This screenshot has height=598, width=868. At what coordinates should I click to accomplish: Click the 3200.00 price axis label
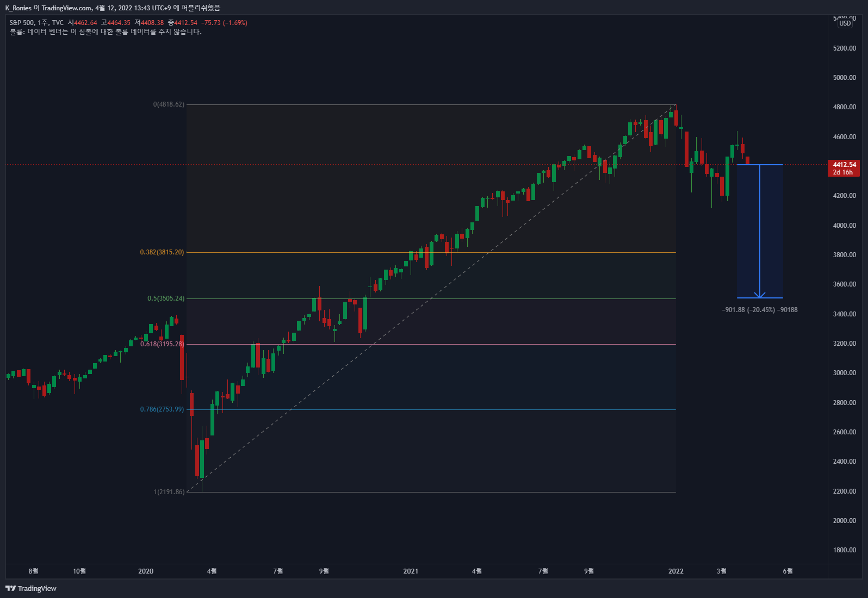844,344
